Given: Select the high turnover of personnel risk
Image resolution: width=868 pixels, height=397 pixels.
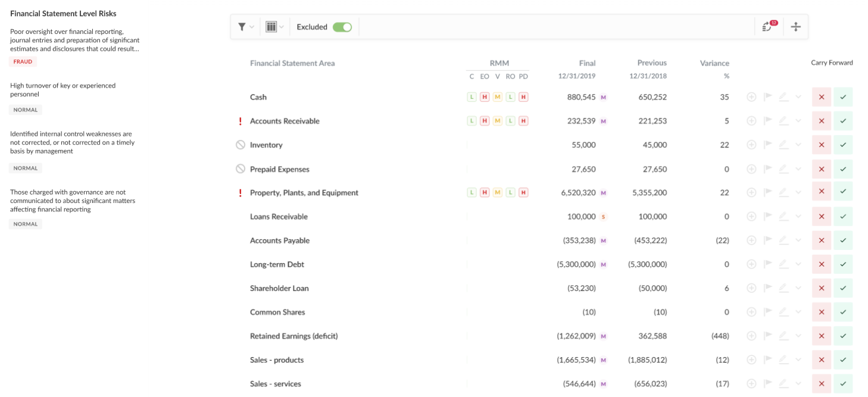Looking at the screenshot, I should tap(63, 90).
